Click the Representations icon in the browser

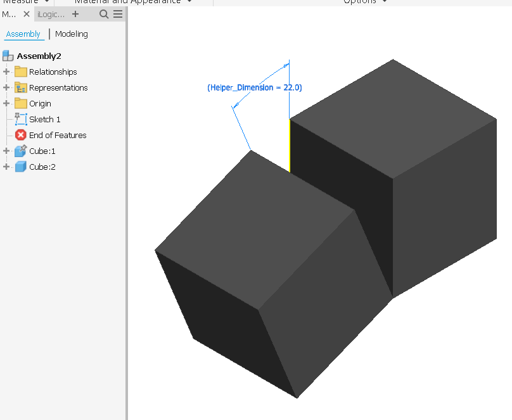tap(20, 87)
